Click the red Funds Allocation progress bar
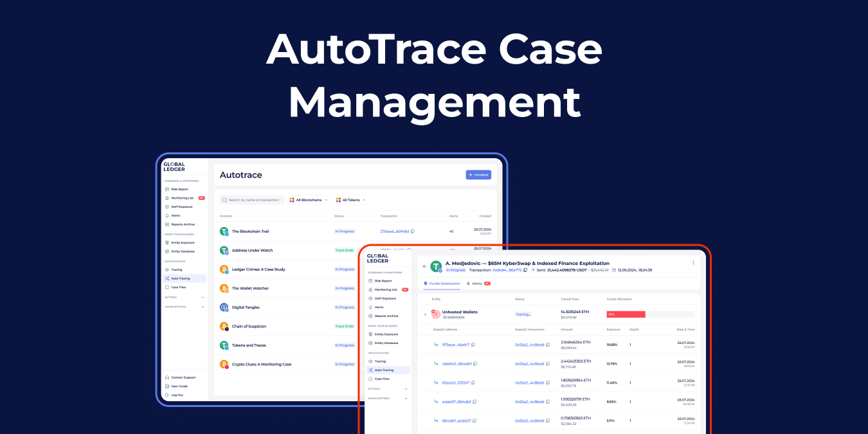This screenshot has width=868, height=434. pyautogui.click(x=626, y=314)
